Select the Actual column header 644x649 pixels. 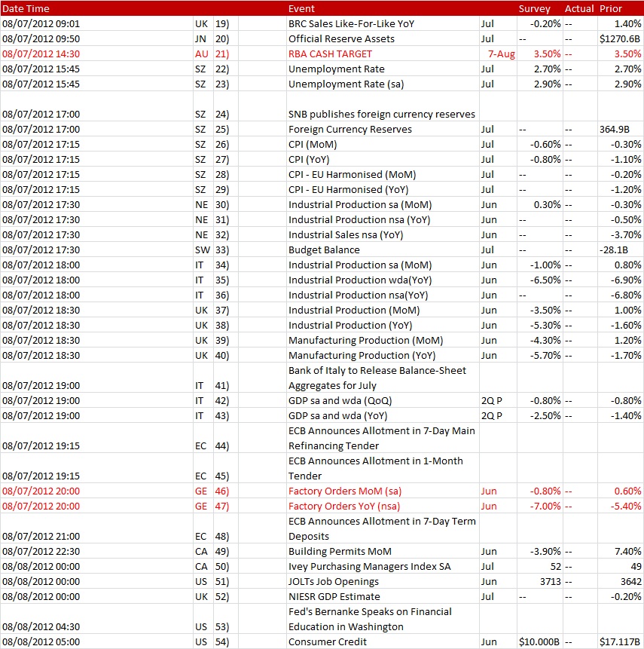(578, 8)
